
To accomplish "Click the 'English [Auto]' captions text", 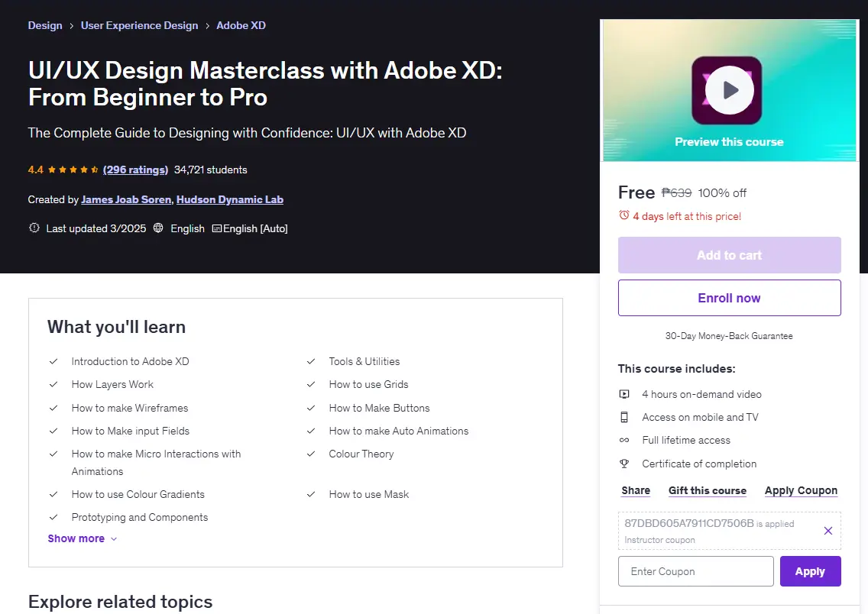I will tap(255, 228).
